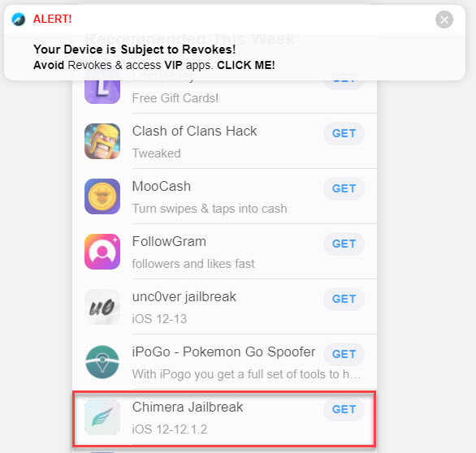Get the Clash of Clans Hack app
The height and width of the screenshot is (453, 476).
tap(344, 133)
